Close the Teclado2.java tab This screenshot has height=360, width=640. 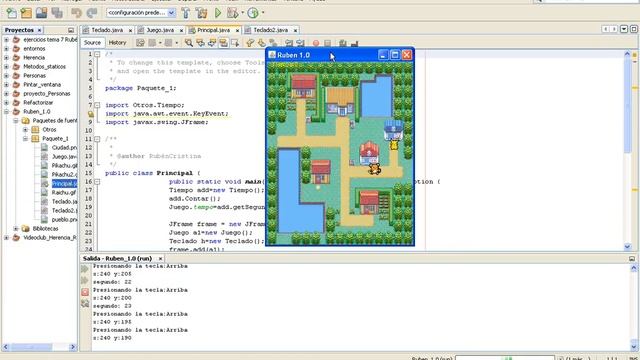coord(295,31)
